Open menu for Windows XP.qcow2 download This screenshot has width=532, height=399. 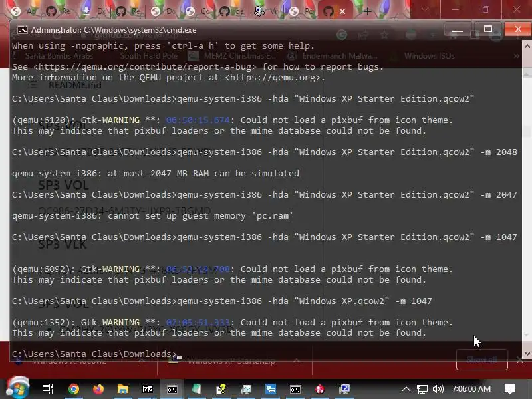coord(142,360)
